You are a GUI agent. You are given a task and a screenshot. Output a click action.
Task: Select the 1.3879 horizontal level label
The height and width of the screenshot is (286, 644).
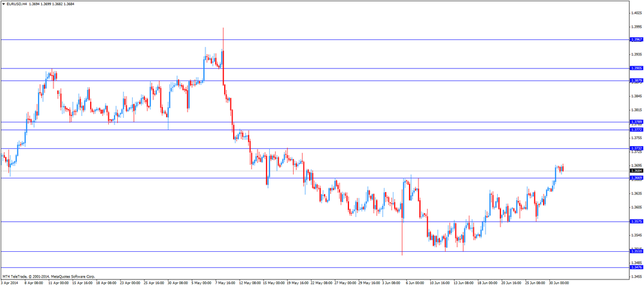pyautogui.click(x=636, y=81)
